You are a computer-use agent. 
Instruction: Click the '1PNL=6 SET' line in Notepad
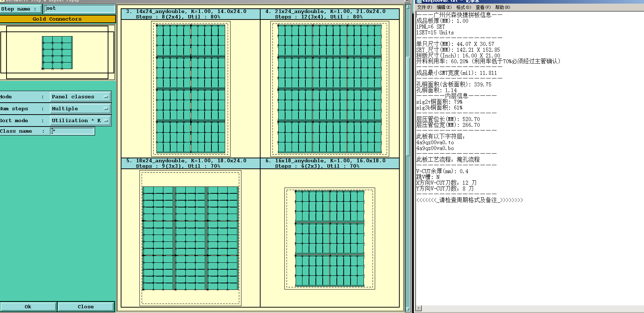coord(430,27)
